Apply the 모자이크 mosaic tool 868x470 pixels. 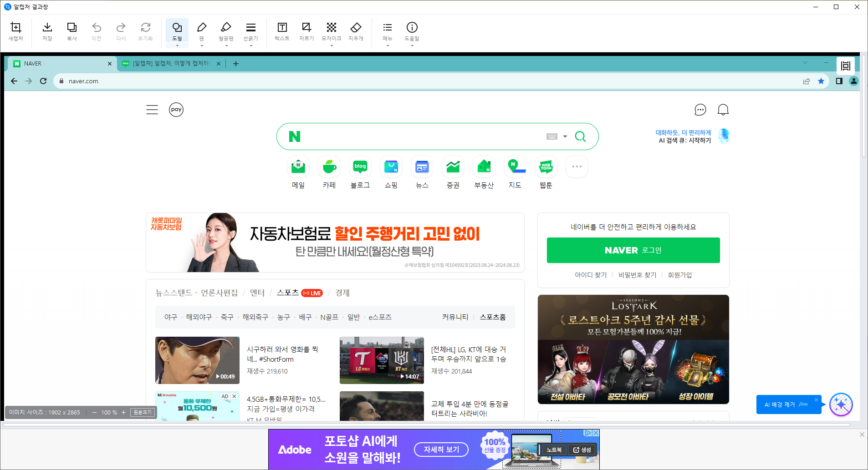[x=331, y=29]
